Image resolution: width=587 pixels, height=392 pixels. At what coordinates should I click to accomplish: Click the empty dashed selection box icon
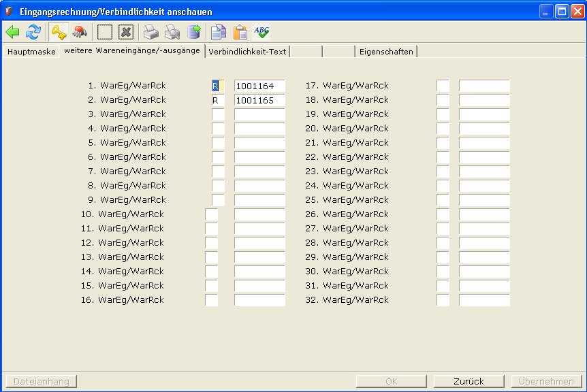tap(104, 32)
